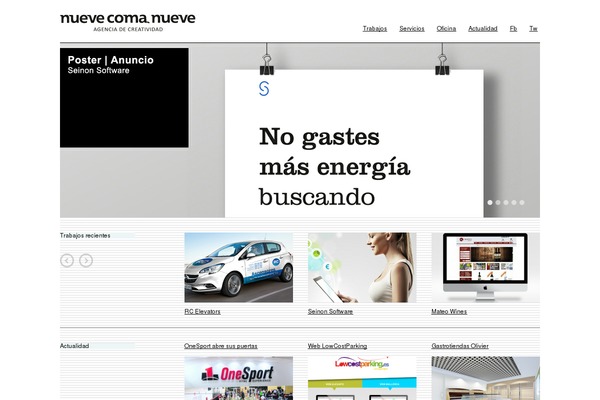Open the Actualidad menu item
This screenshot has height=400, width=600.
(x=483, y=29)
